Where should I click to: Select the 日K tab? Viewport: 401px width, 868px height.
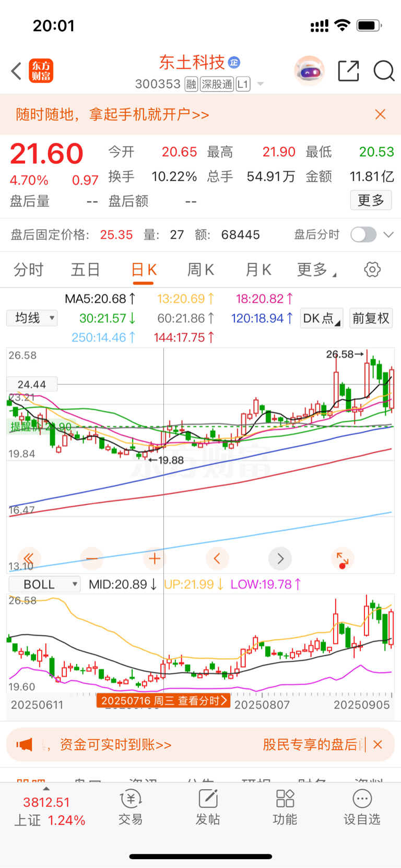144,270
